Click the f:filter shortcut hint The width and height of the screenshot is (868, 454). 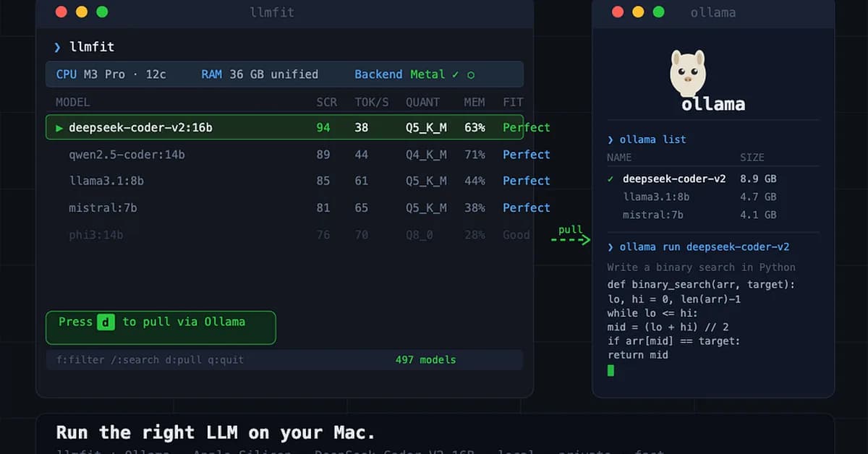pyautogui.click(x=80, y=359)
